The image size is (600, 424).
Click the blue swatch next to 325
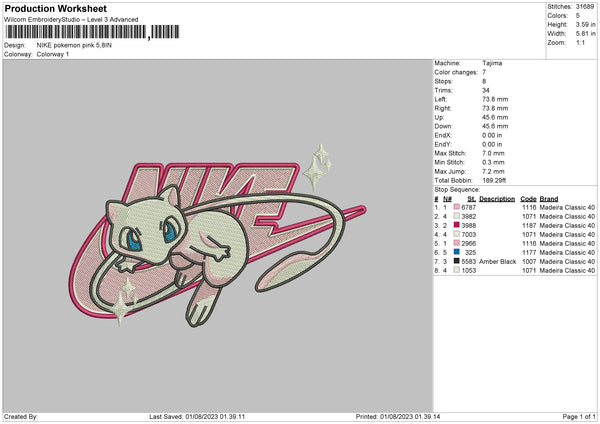[457, 252]
